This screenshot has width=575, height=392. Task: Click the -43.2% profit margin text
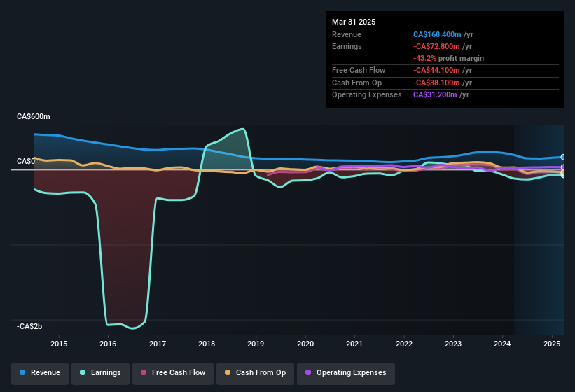point(448,58)
